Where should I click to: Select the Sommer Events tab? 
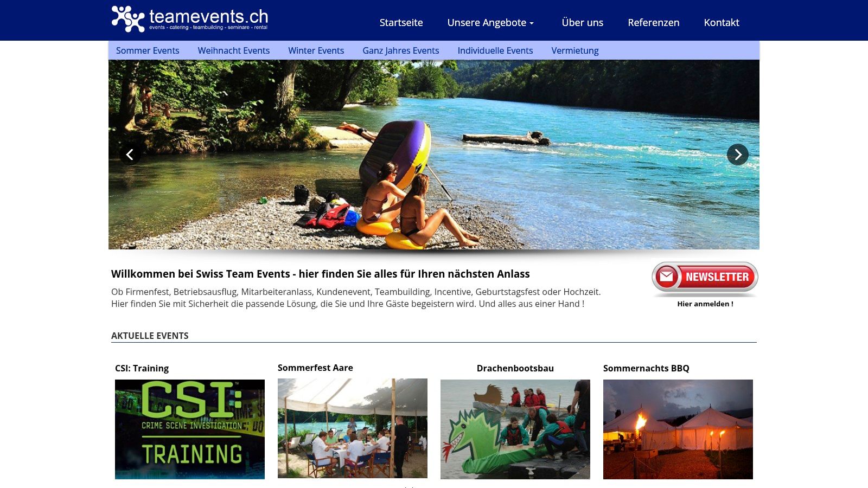coord(148,50)
